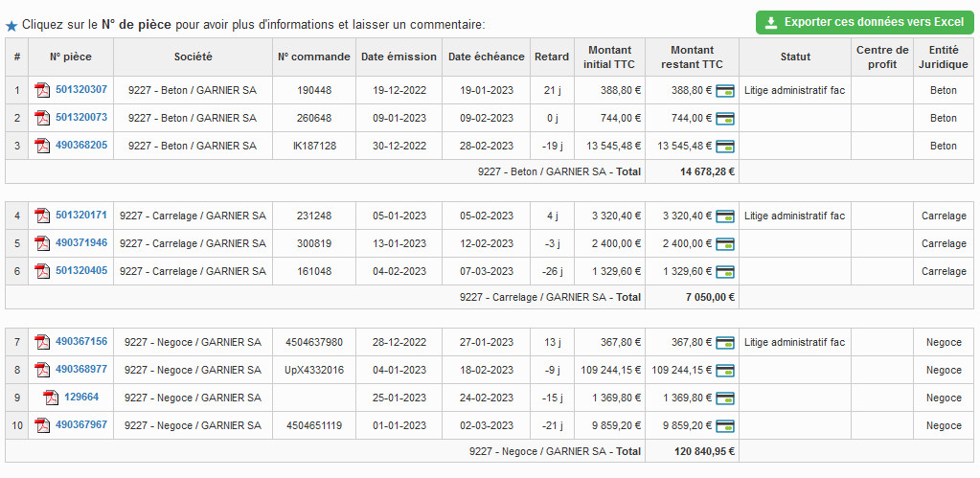Click payment card icon for 13 545,48 € row
The width and height of the screenshot is (980, 478).
pos(725,147)
